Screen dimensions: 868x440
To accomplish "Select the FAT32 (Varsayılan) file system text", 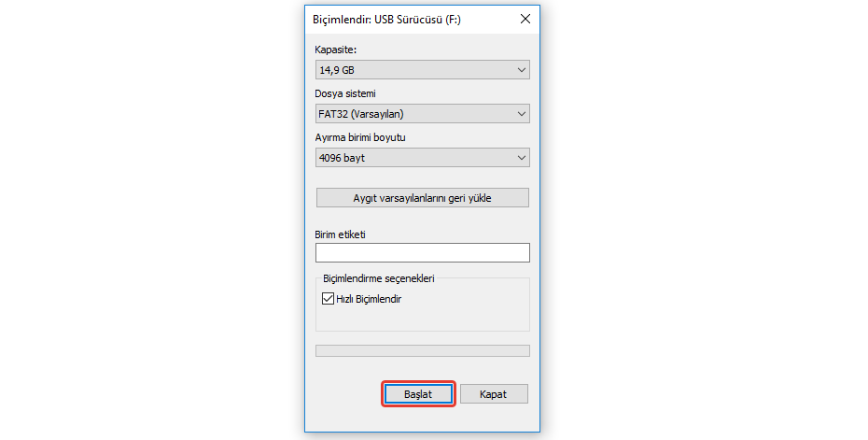I will click(x=367, y=114).
